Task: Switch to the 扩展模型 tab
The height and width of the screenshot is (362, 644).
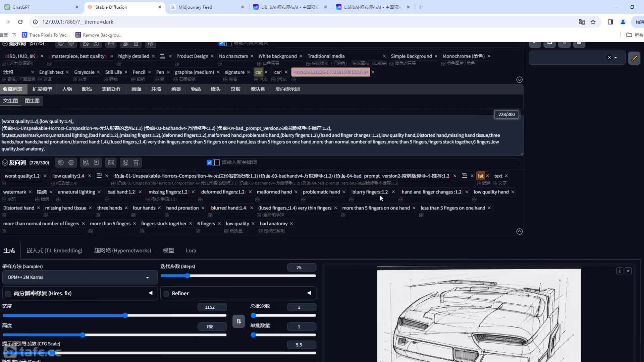Action: pyautogui.click(x=42, y=89)
